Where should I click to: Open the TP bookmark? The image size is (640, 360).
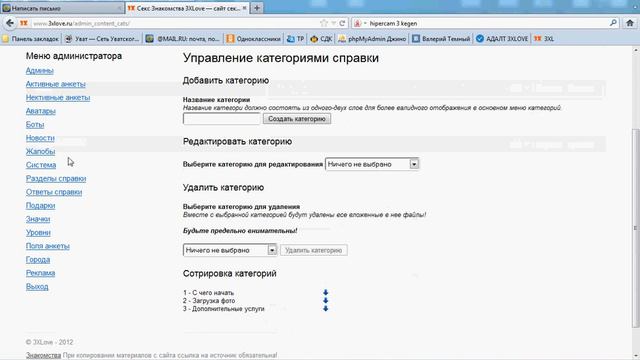296,39
